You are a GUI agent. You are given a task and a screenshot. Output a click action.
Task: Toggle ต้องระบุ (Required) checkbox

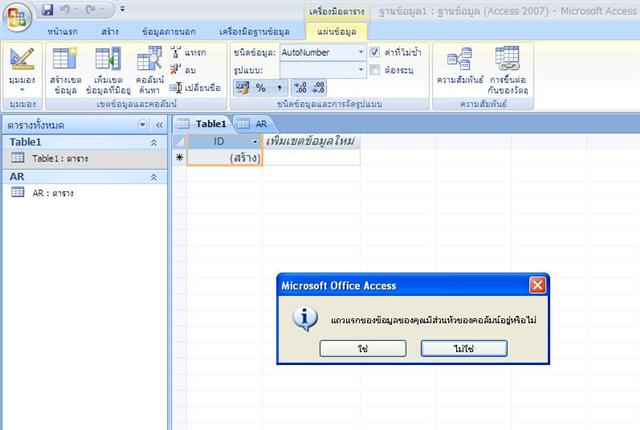coord(375,70)
